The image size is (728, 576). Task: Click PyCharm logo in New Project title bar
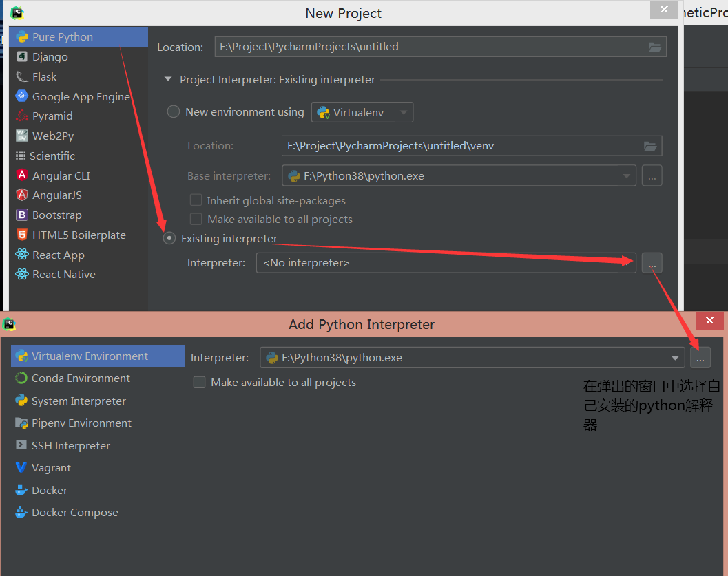point(17,12)
